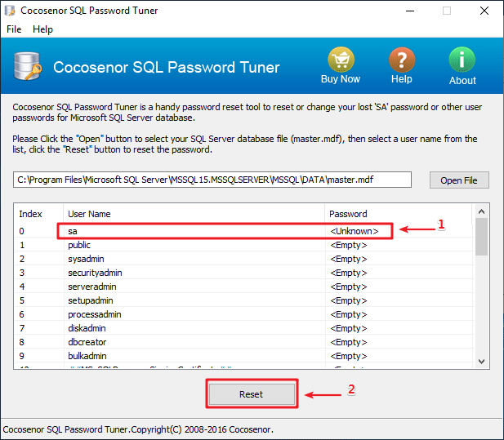Click the copyright status bar text
This screenshot has height=440, width=504.
click(138, 429)
